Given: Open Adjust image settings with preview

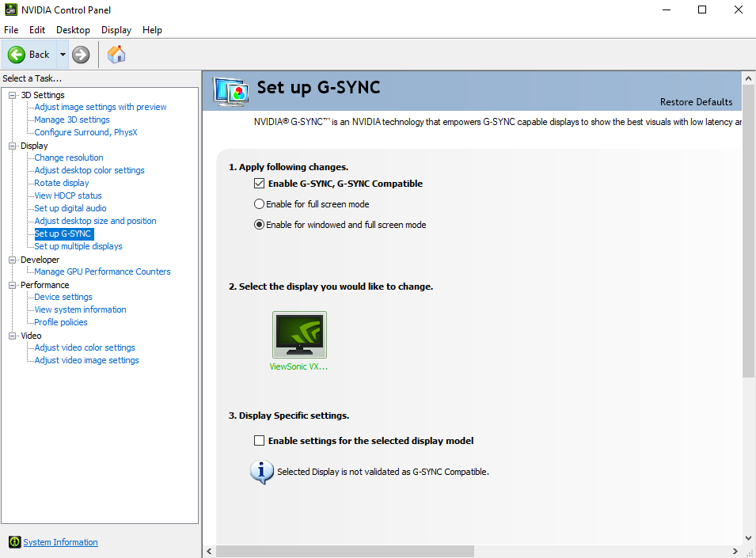Looking at the screenshot, I should tap(101, 107).
